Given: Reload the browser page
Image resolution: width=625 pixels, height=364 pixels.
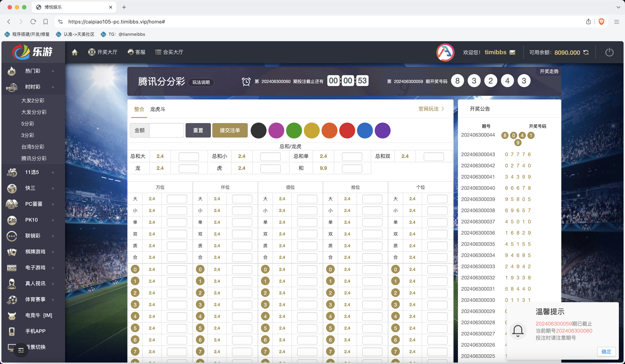Looking at the screenshot, I should point(33,22).
